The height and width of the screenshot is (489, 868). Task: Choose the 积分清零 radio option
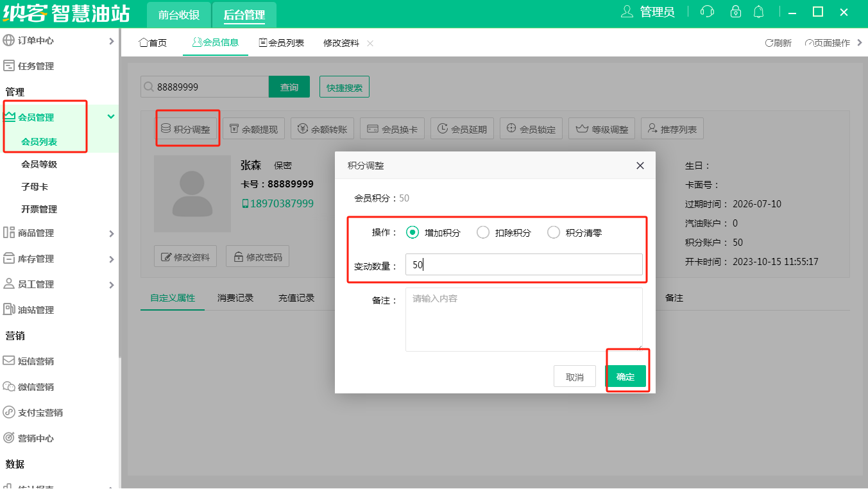point(554,232)
